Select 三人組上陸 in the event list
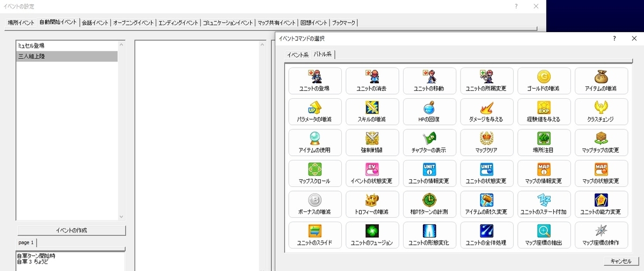Image resolution: width=644 pixels, height=271 pixels. tap(67, 56)
